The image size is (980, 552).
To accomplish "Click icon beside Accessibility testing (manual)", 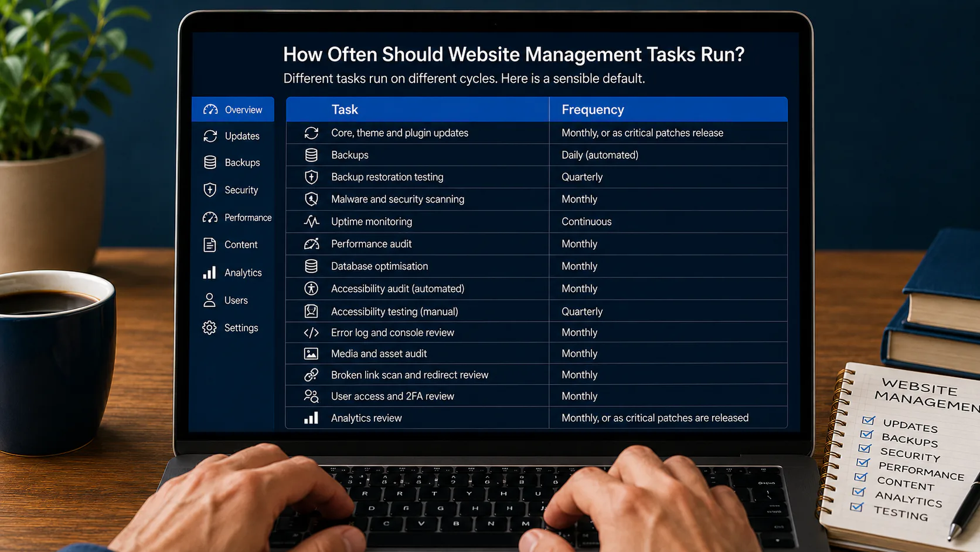I will [311, 311].
